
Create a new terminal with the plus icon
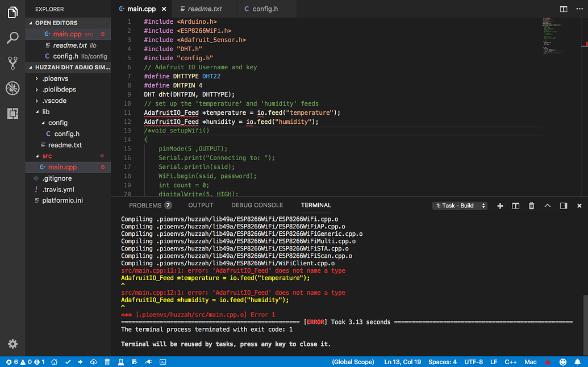tap(500, 206)
